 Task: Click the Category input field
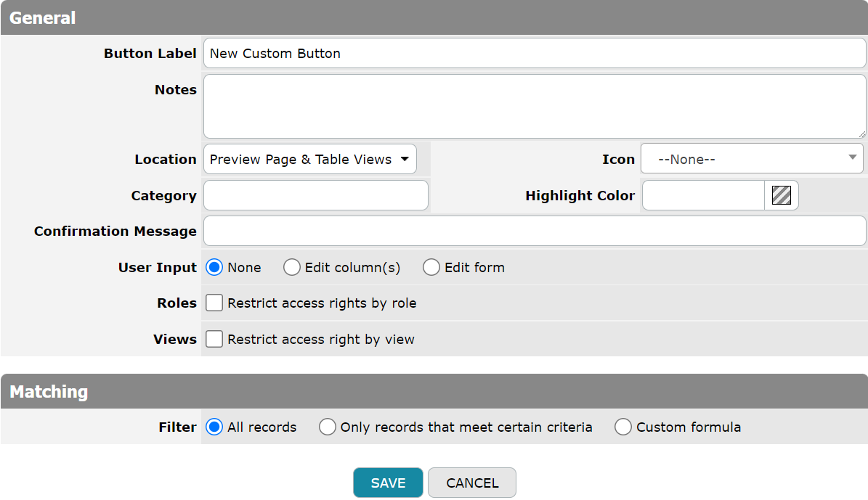pyautogui.click(x=316, y=196)
